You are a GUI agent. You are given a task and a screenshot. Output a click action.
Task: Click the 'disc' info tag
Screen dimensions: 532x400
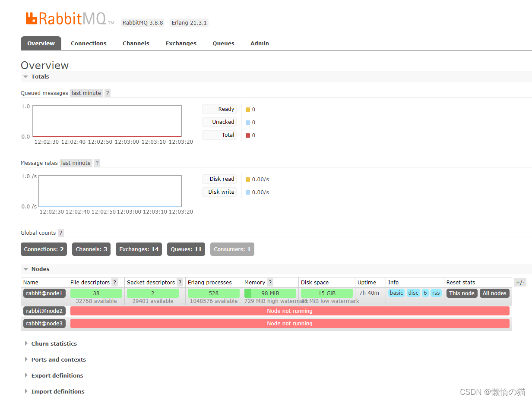tap(413, 293)
